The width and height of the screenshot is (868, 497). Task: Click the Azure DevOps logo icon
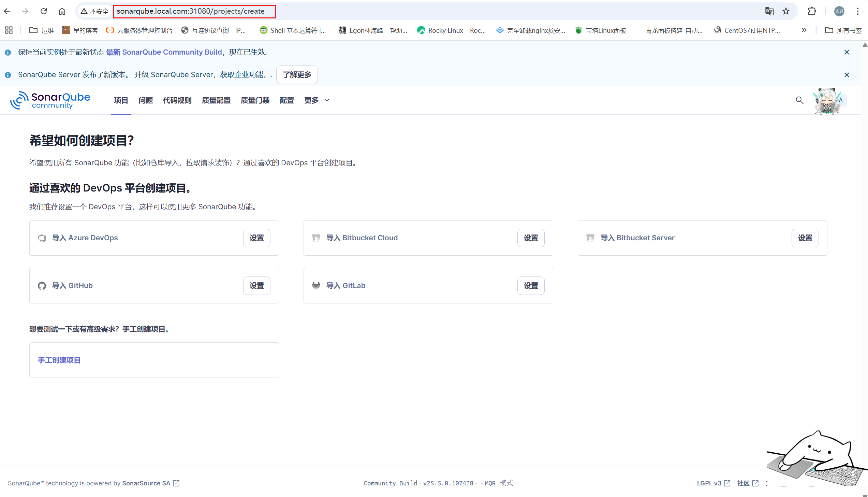42,238
